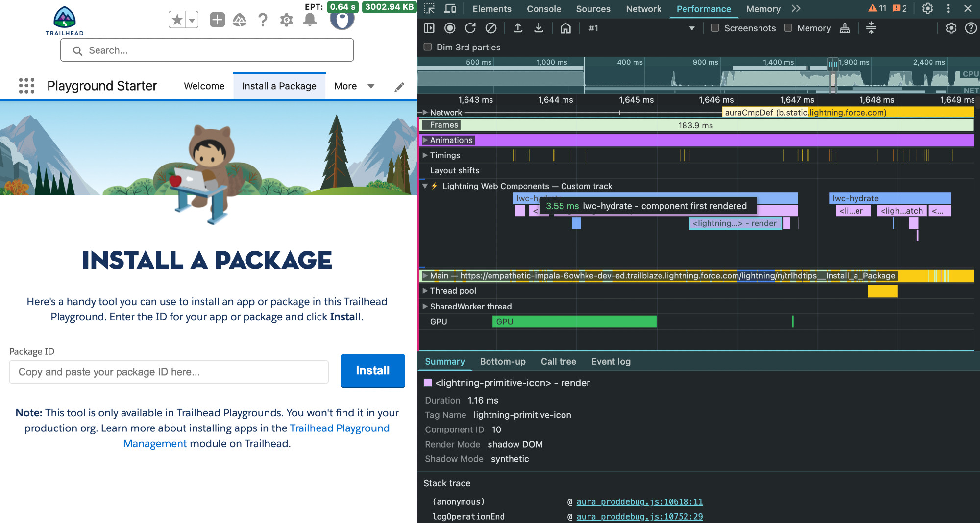
Task: Open the Salesforce help question mark
Action: [263, 20]
